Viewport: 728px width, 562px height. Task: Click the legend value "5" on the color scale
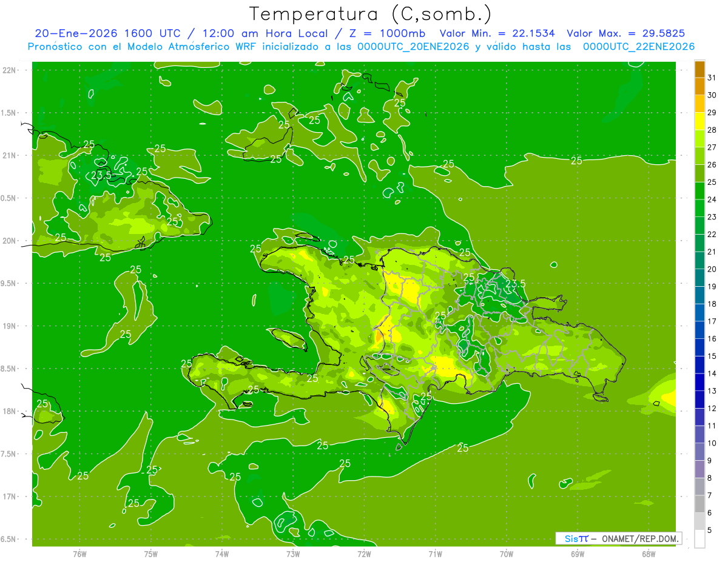coord(710,530)
